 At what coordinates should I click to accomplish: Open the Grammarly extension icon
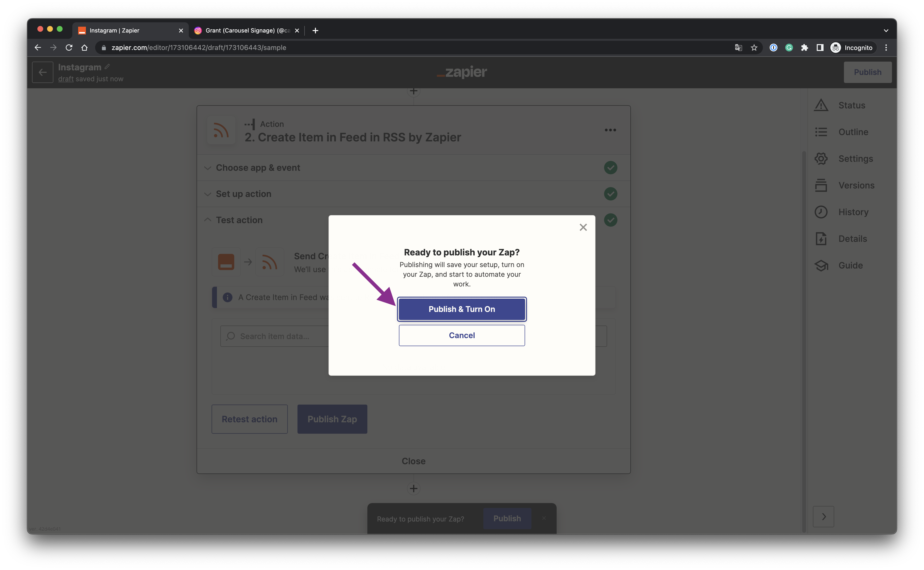click(789, 48)
